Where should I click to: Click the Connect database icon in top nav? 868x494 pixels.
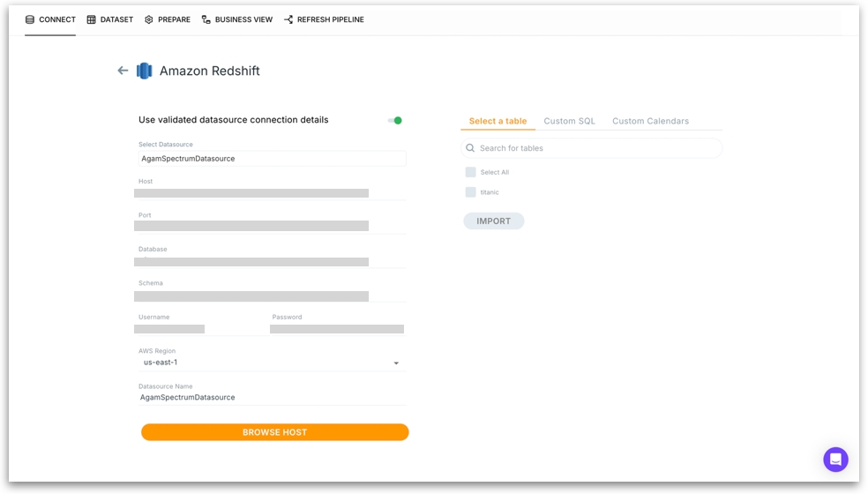(x=30, y=19)
